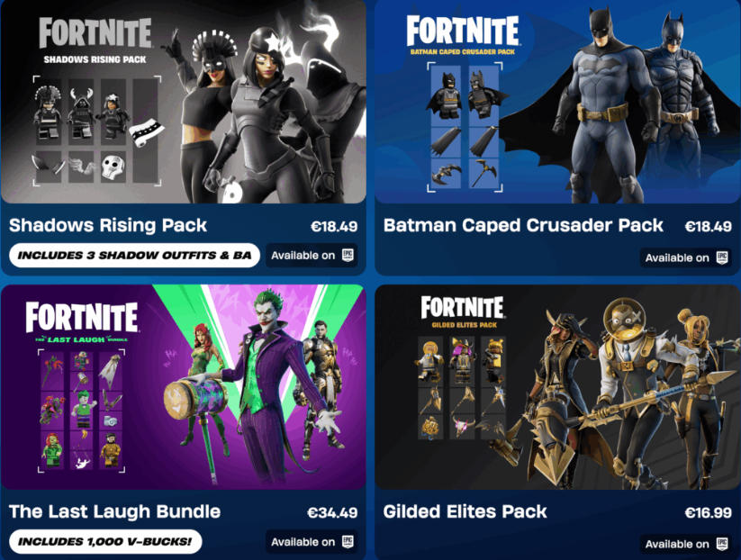
Task: Select the €34.49 price label
Action: (x=332, y=512)
